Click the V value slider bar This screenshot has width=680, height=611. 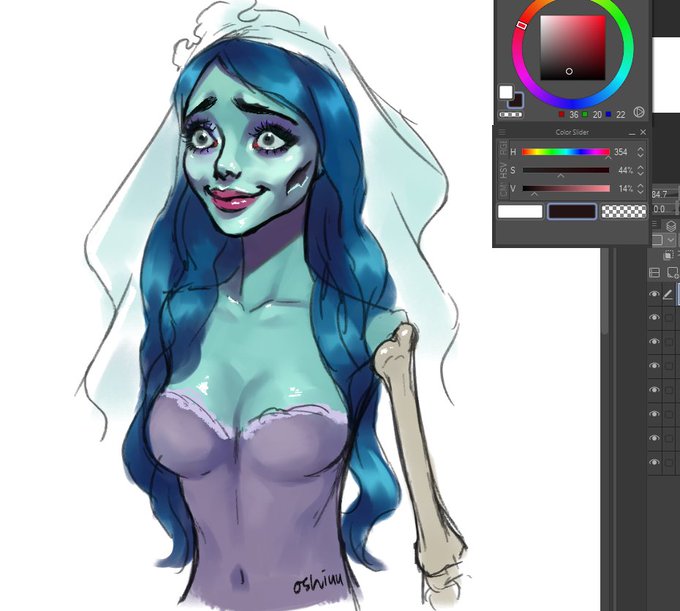click(x=566, y=189)
